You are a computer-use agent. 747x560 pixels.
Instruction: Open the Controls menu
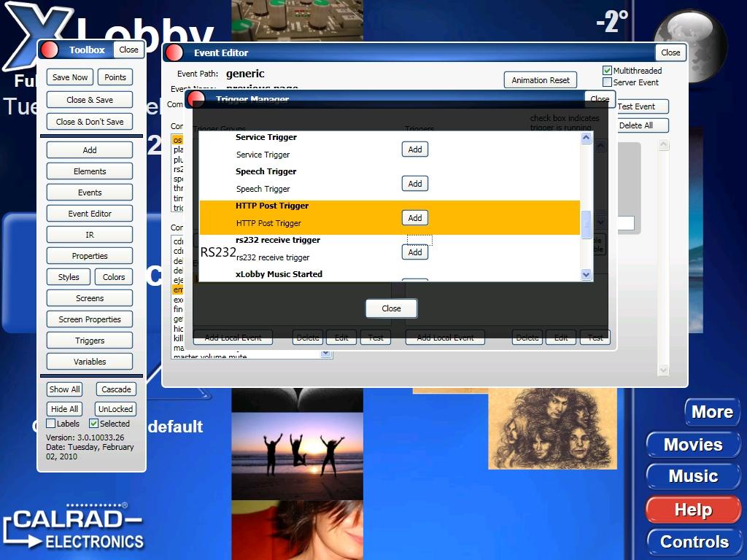pos(694,542)
